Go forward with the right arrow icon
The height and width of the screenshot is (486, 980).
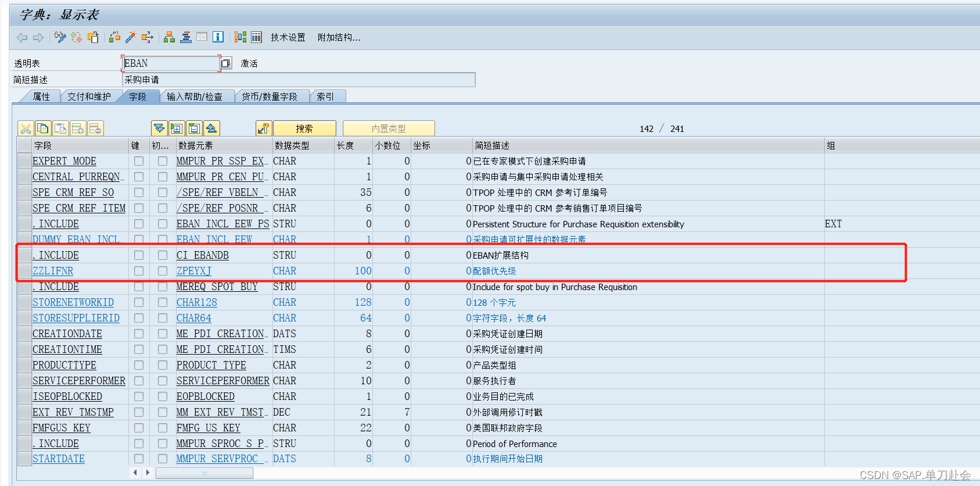click(x=38, y=38)
